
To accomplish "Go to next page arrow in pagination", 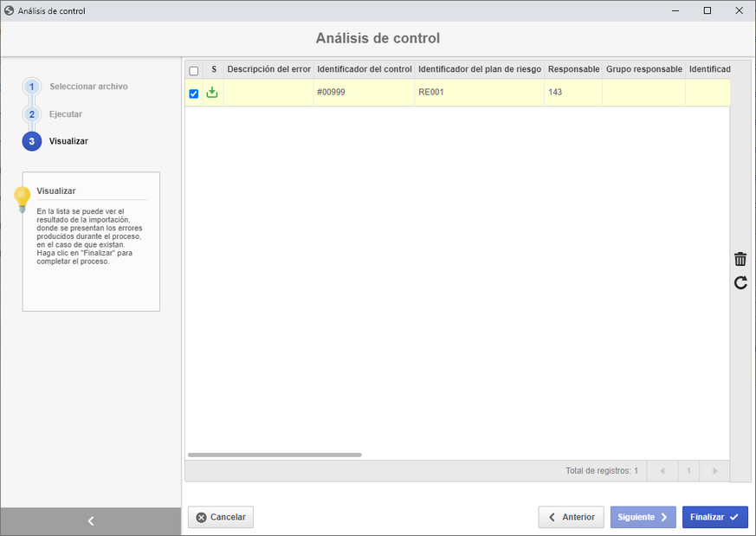I will (x=715, y=471).
